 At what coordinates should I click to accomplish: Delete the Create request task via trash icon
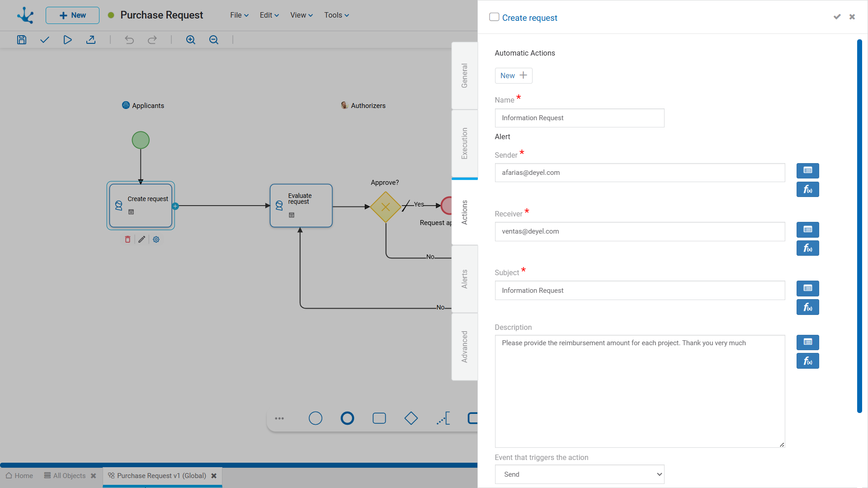(x=127, y=239)
